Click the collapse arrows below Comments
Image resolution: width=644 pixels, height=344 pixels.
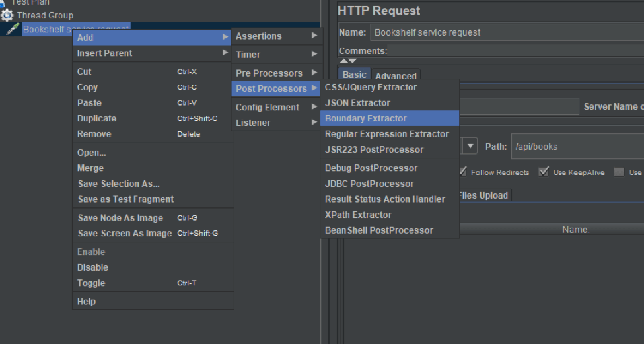[348, 61]
